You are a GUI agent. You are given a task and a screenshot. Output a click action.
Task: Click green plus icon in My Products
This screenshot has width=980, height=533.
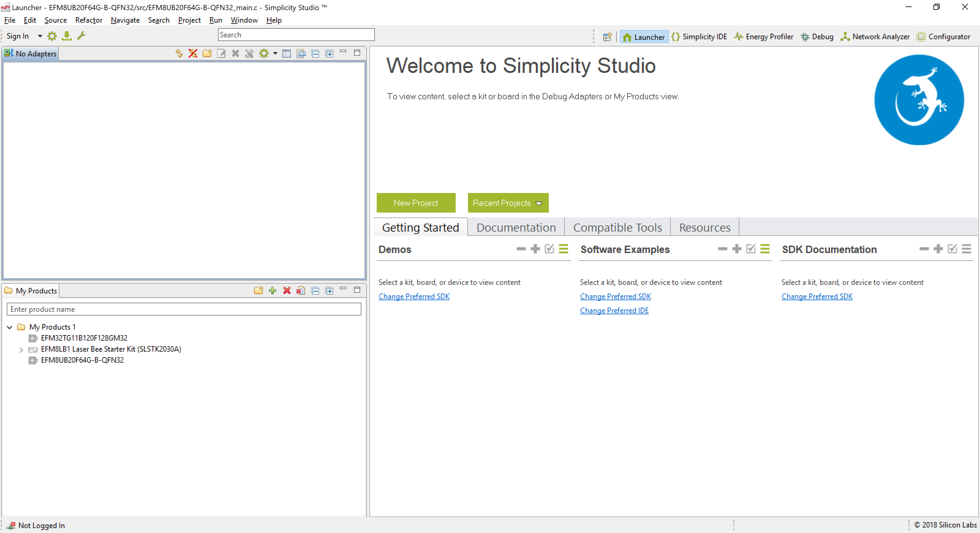coord(272,291)
